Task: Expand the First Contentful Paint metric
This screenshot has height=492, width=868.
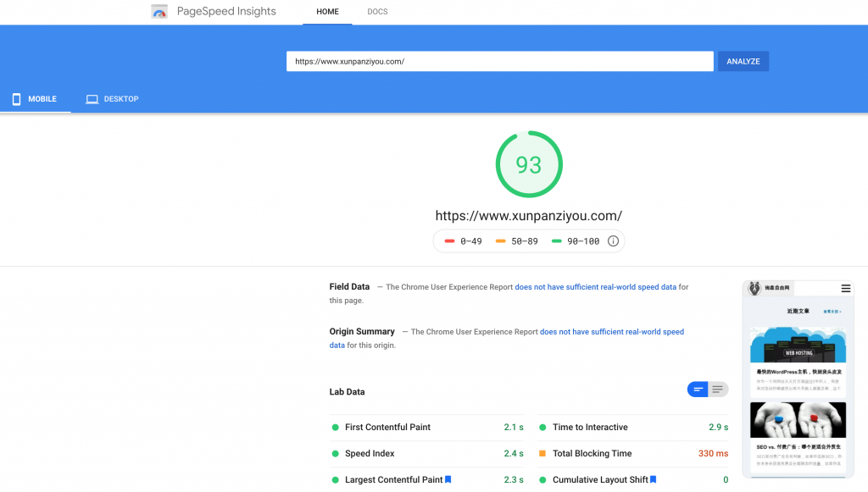Action: (387, 428)
